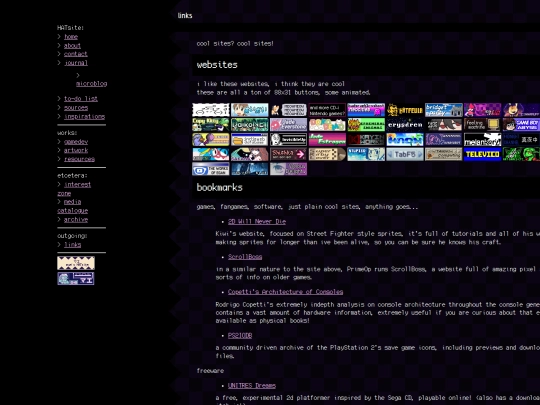Go to the home page link

pos(71,37)
